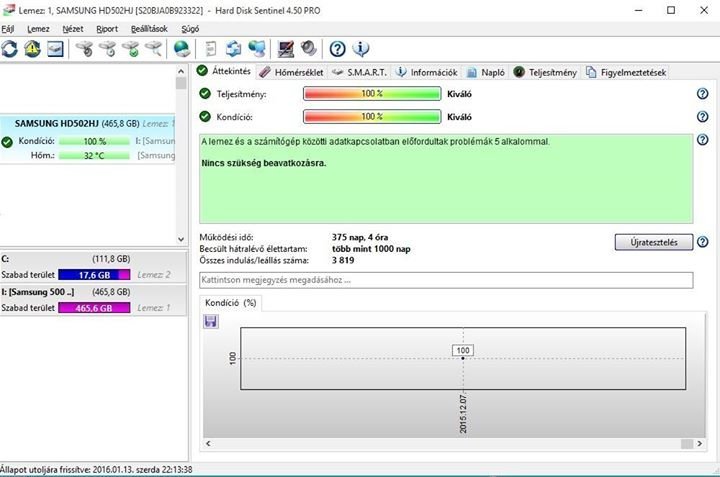Click the blue sync arrows toolbar icon
Image resolution: width=720 pixels, height=477 pixels.
coord(234,49)
